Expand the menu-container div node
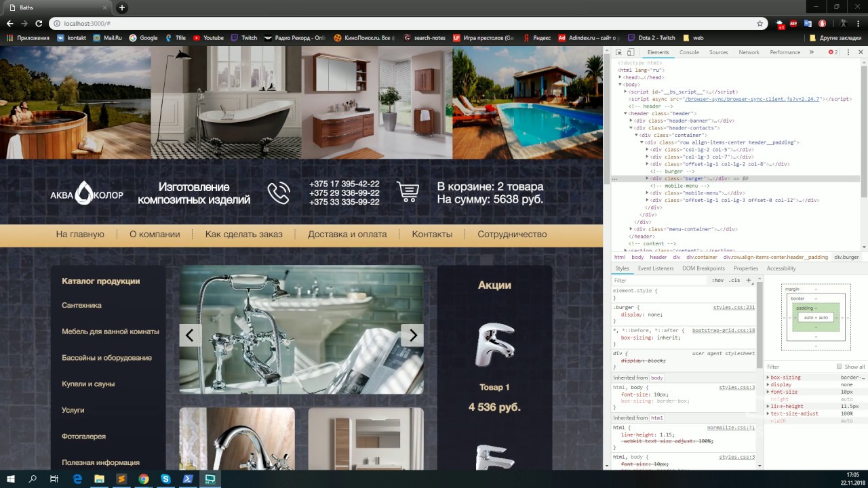Screen dimensions: 868x488 point(631,229)
